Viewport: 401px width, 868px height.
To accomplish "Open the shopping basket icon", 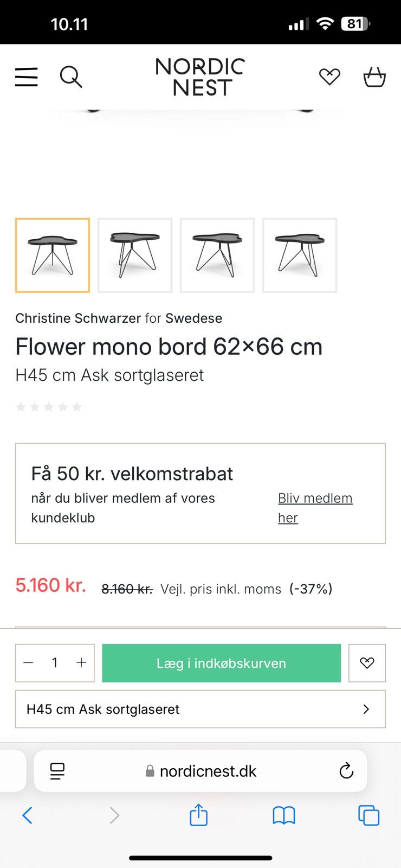I will tap(374, 77).
